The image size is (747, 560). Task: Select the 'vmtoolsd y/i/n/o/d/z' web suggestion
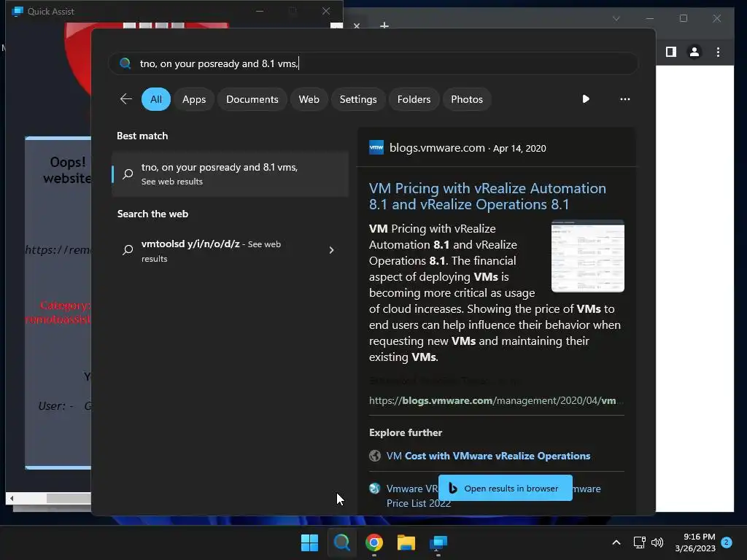230,251
